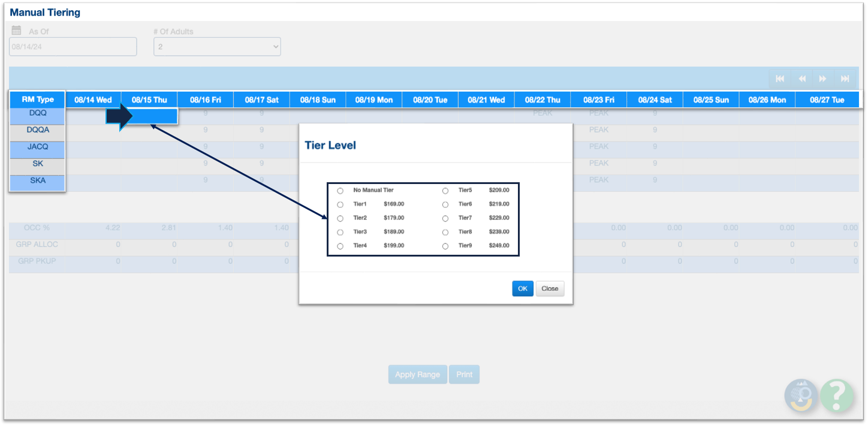Click the 08/15 Thu column header
Viewport: 868px width, 425px height.
pyautogui.click(x=149, y=100)
